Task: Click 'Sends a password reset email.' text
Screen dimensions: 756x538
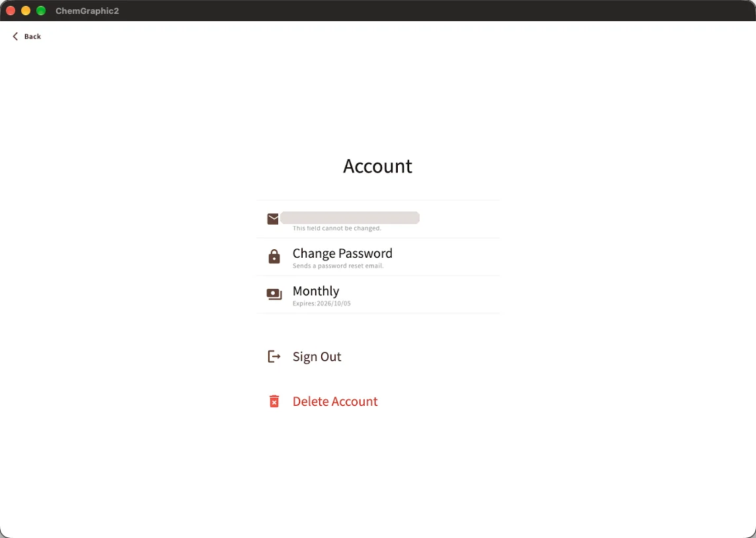Action: tap(338, 266)
